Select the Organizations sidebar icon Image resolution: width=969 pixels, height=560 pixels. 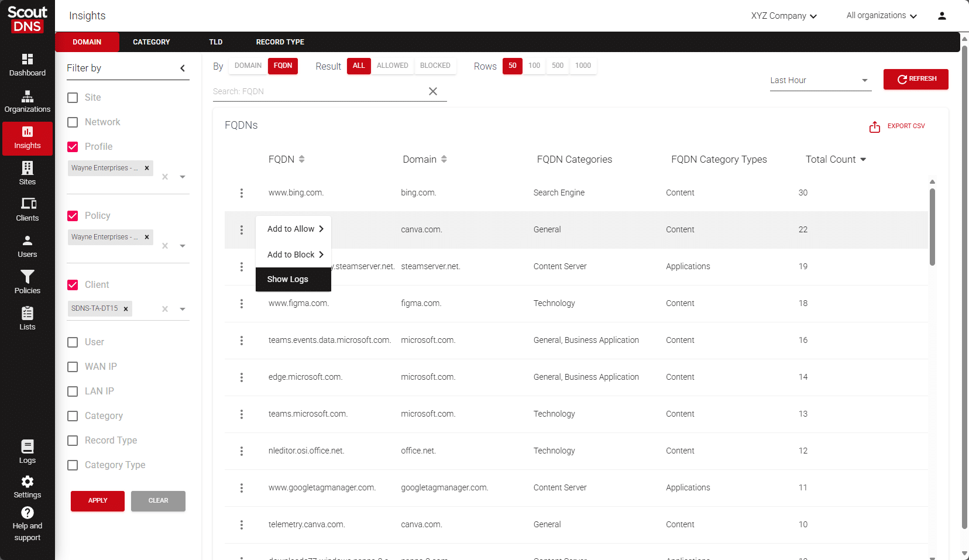[x=28, y=101]
